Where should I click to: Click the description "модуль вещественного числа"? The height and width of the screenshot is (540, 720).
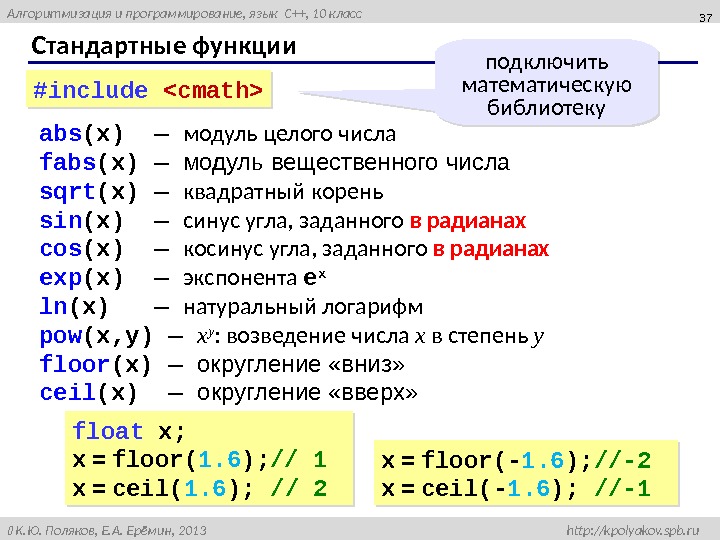(346, 163)
